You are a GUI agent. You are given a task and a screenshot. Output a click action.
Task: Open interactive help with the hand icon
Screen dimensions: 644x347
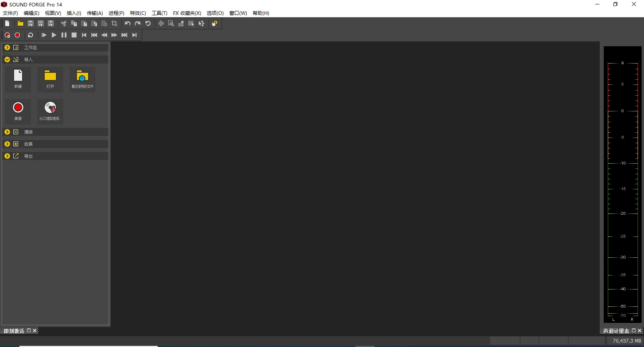(x=215, y=23)
